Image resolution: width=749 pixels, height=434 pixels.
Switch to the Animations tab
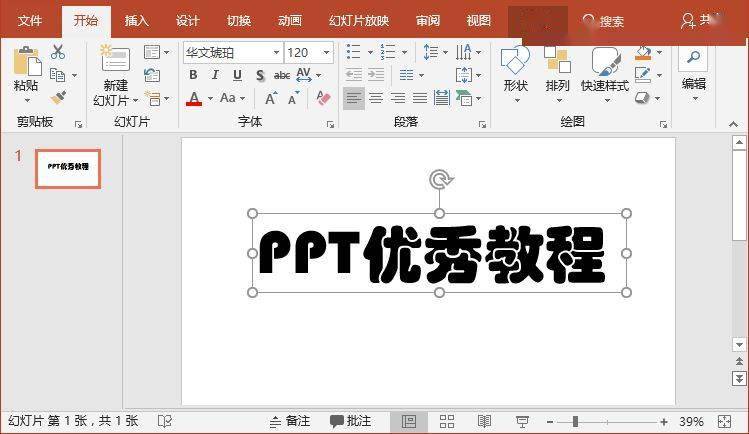(x=289, y=21)
